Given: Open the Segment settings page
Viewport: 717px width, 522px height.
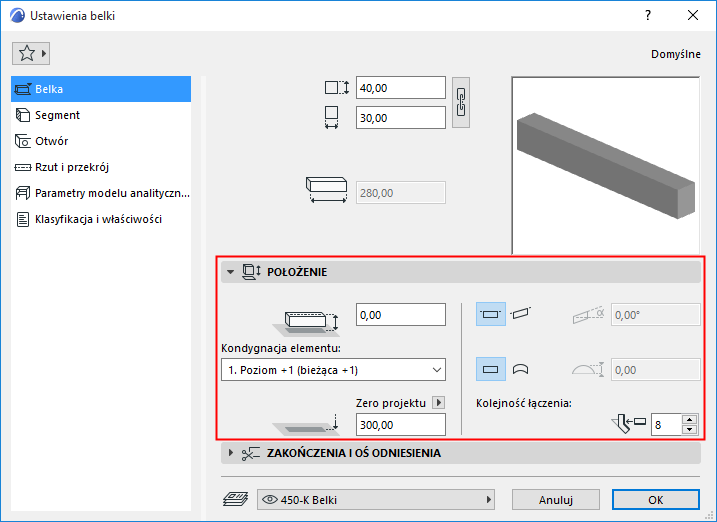Looking at the screenshot, I should [101, 115].
